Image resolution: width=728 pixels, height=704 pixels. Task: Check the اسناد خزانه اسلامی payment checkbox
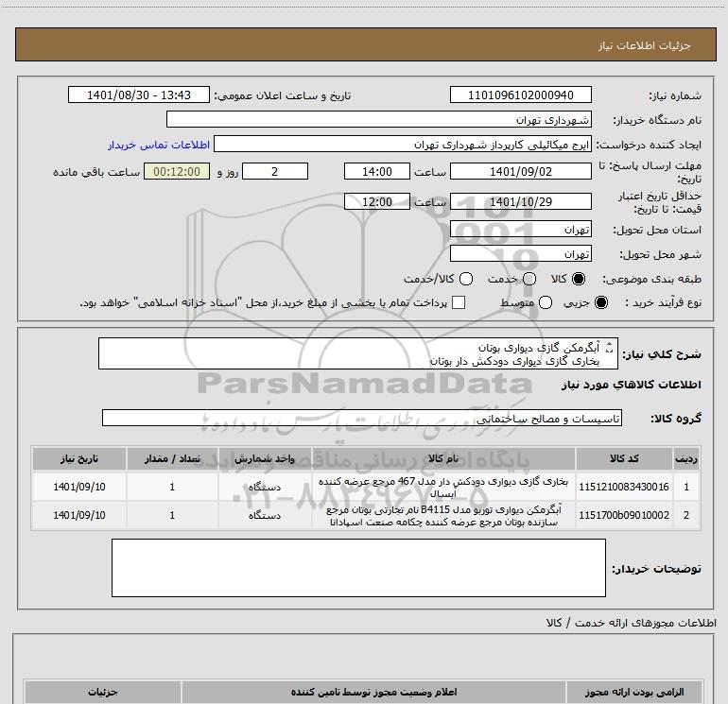[459, 302]
